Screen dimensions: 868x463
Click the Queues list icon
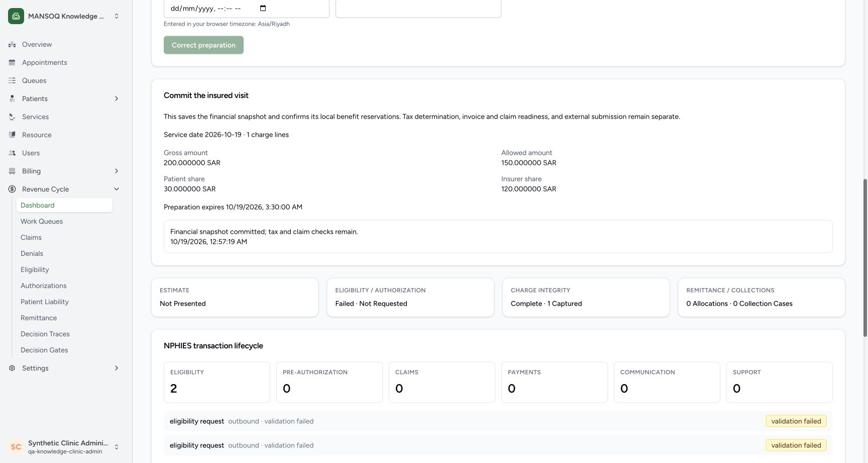[x=12, y=80]
